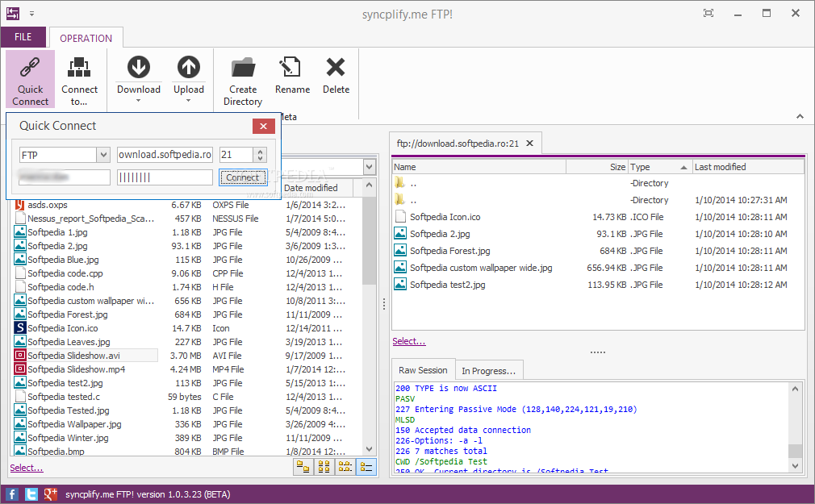The image size is (815, 504).
Task: Switch to the Raw Session tab
Action: (x=423, y=370)
